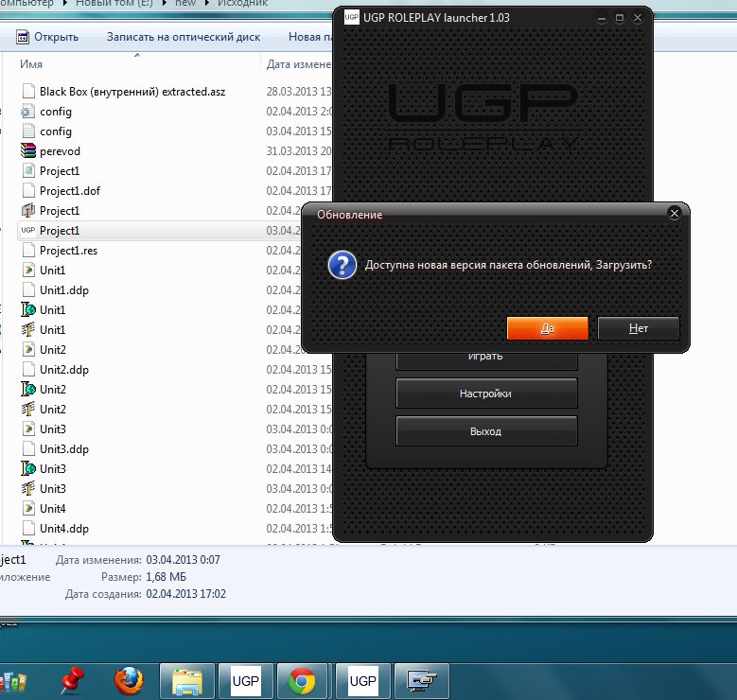Confirm the update by clicking Да

(x=548, y=327)
